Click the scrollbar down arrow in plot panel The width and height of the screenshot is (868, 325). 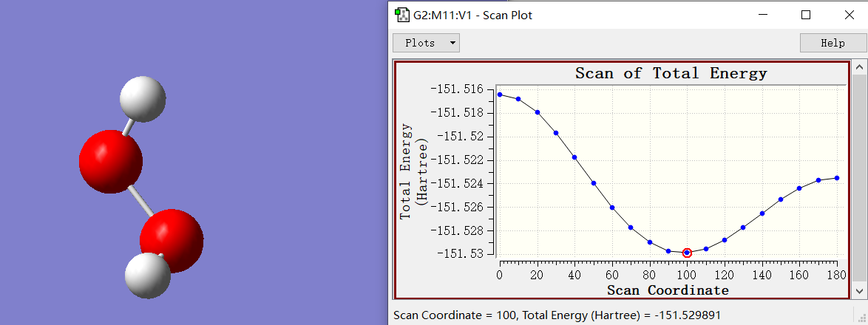click(859, 290)
